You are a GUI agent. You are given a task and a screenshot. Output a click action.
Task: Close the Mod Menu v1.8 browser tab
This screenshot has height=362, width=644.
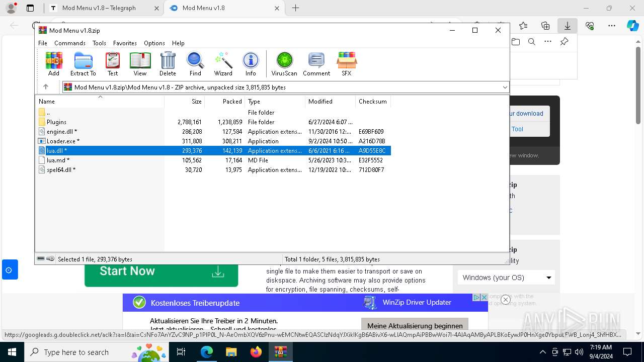pos(277,8)
